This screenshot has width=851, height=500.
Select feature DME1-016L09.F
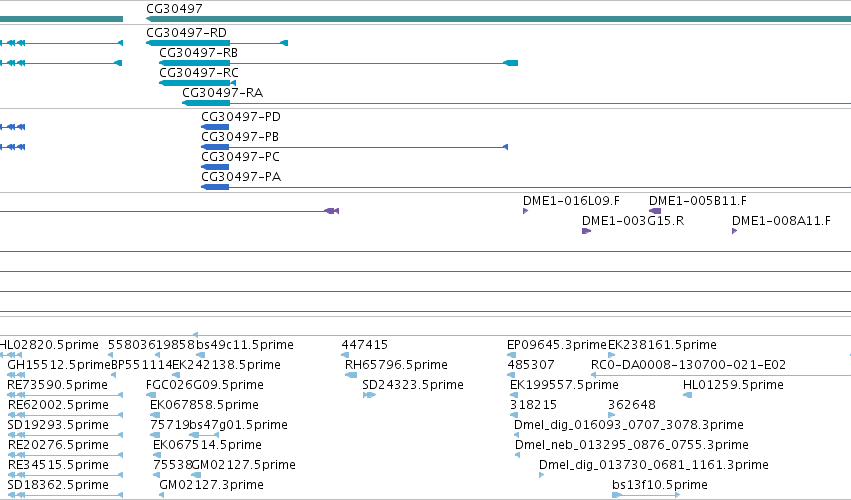[x=571, y=201]
